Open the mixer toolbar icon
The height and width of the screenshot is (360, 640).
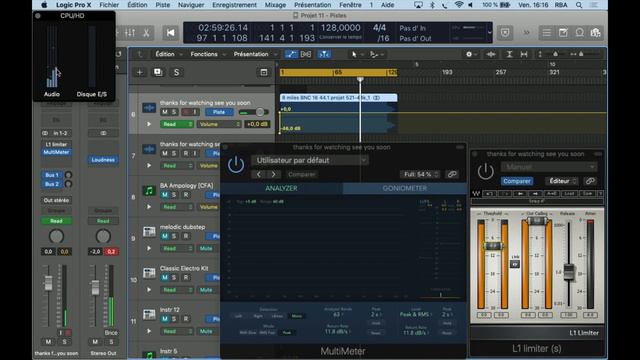coord(130,33)
